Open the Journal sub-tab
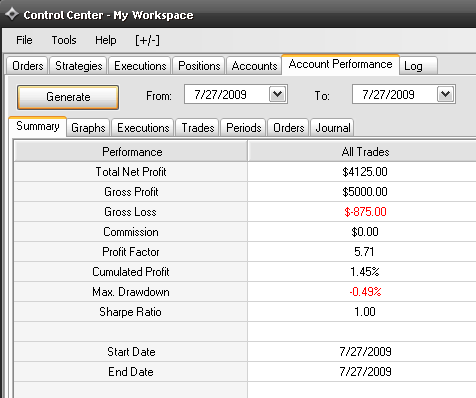Viewport: 476px width, 398px height. pyautogui.click(x=333, y=128)
